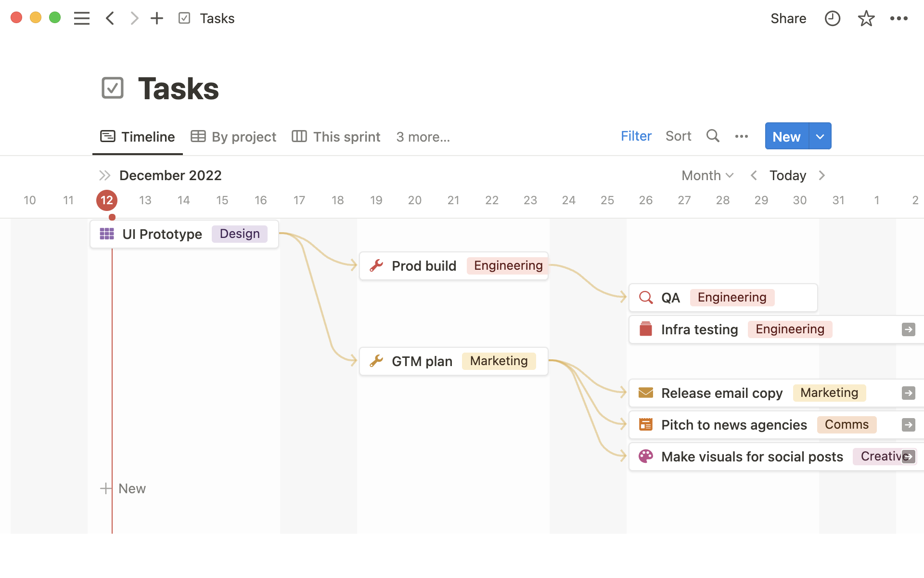
Task: Click the palette icon on Make visuals card
Action: 645,456
